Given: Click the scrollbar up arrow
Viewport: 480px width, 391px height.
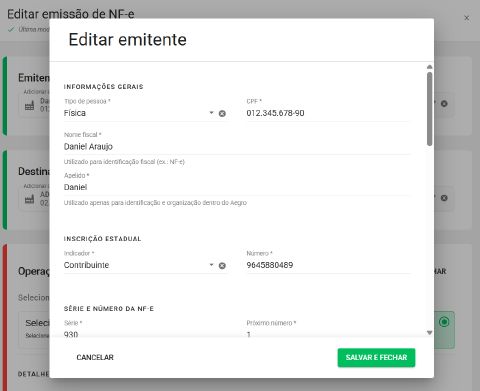Looking at the screenshot, I should click(x=429, y=67).
